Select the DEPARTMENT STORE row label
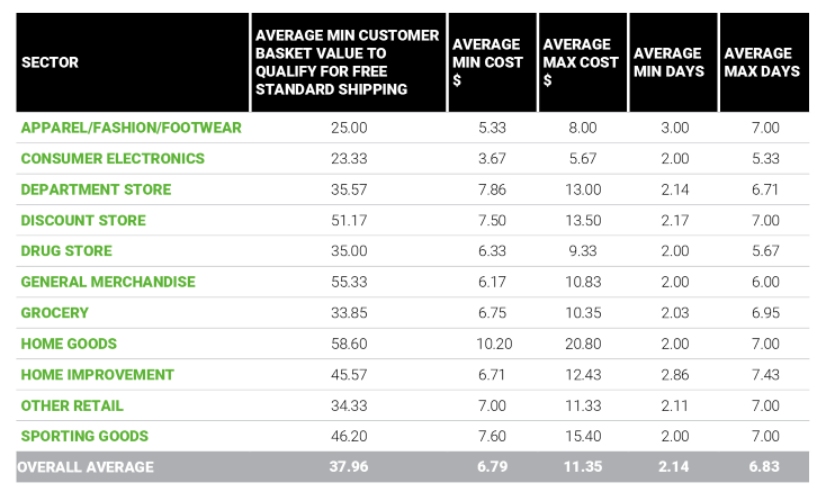The width and height of the screenshot is (825, 501). point(96,189)
